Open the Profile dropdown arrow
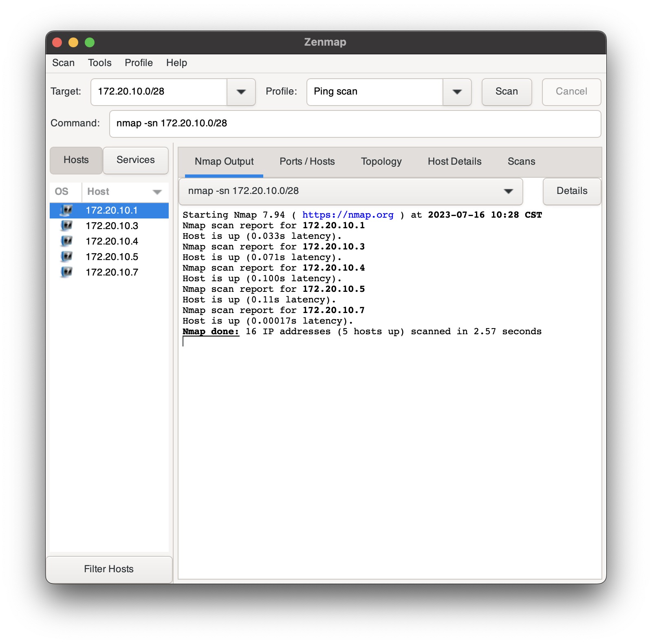The width and height of the screenshot is (652, 644). (x=457, y=92)
